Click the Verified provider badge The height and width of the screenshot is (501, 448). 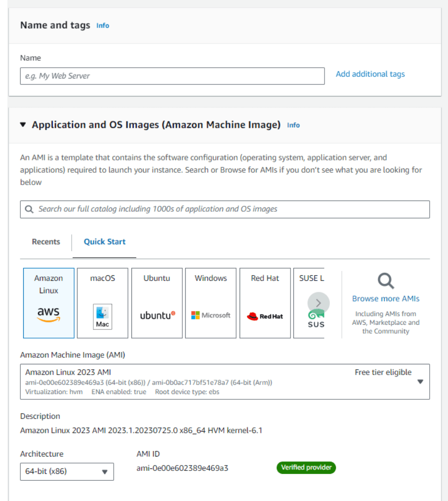pyautogui.click(x=306, y=467)
